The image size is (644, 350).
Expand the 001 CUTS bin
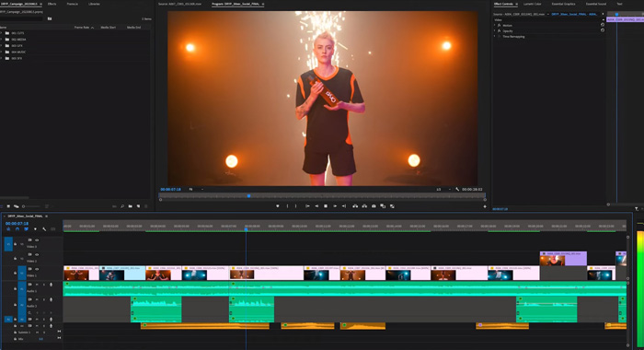[1, 33]
